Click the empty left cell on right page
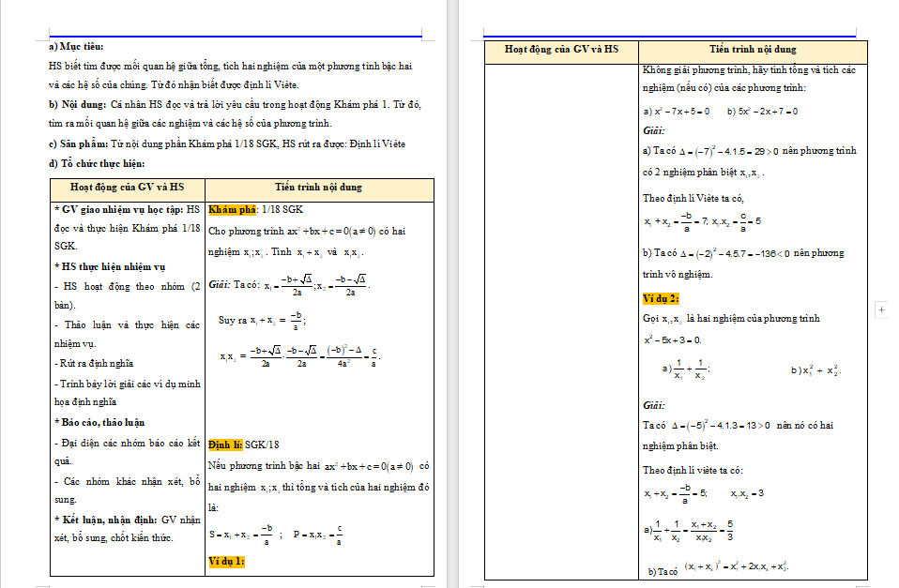The image size is (899, 588). point(561,319)
